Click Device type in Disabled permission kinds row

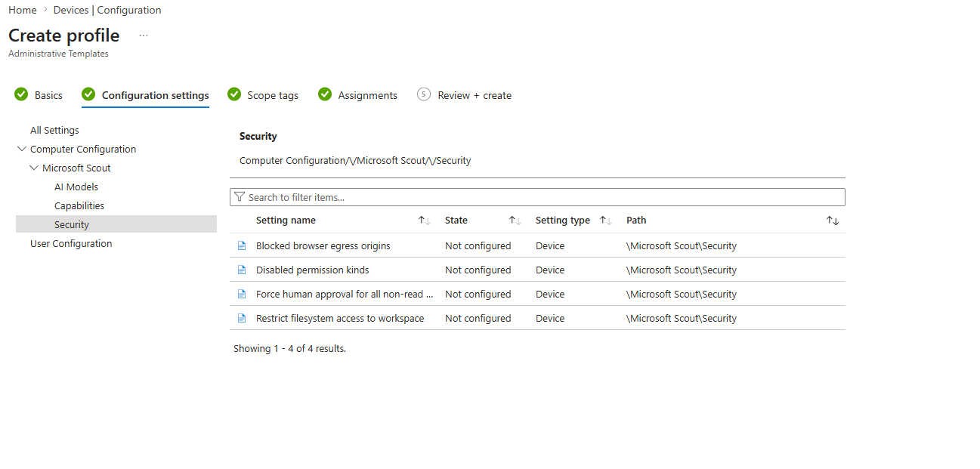coord(550,270)
